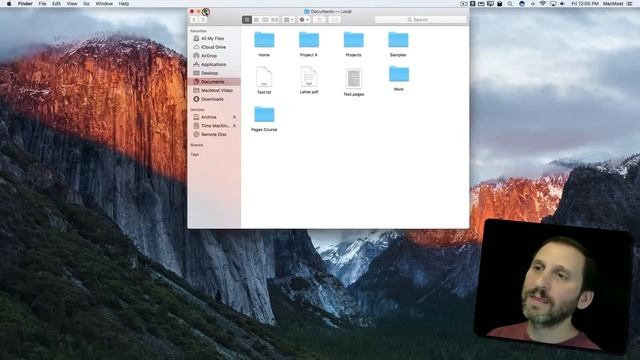Click the Share toolbar button

pyautogui.click(x=319, y=20)
